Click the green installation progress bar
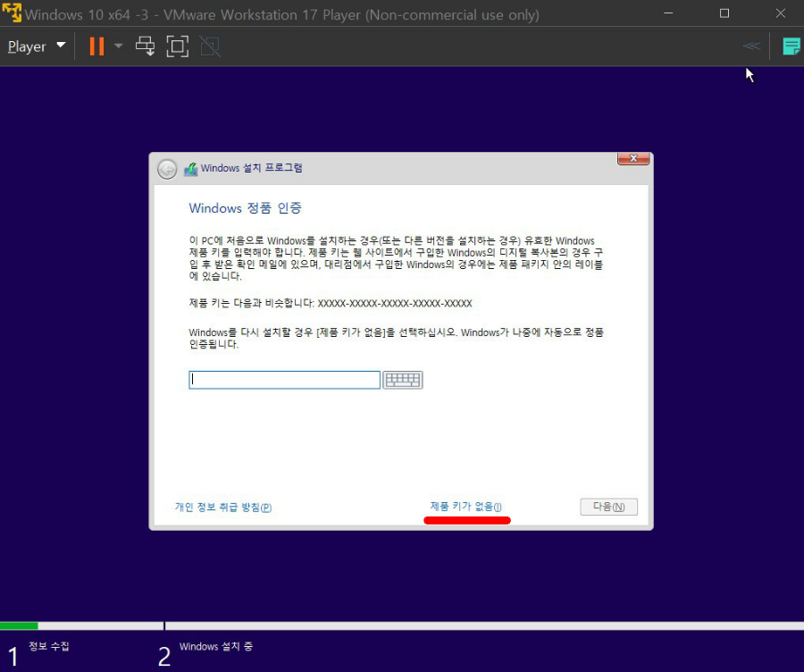Viewport: 804px width, 672px height. click(x=19, y=626)
